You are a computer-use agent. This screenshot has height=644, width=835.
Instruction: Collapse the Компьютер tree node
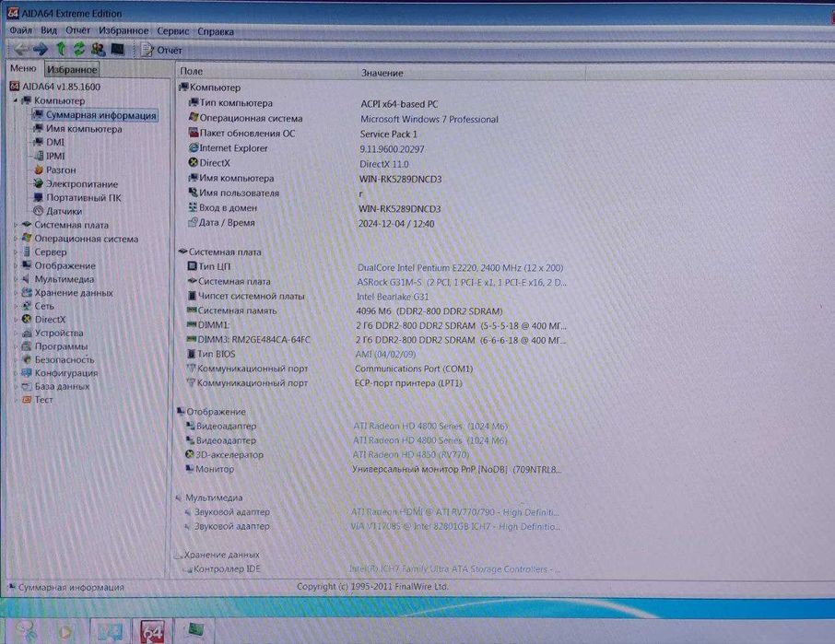(x=16, y=100)
